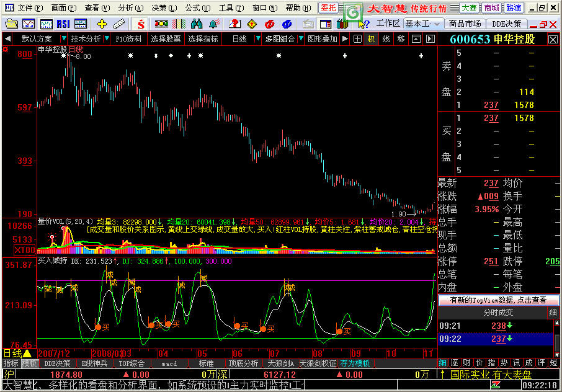Click the blue circular info icon
This screenshot has height=392, width=562.
click(287, 24)
